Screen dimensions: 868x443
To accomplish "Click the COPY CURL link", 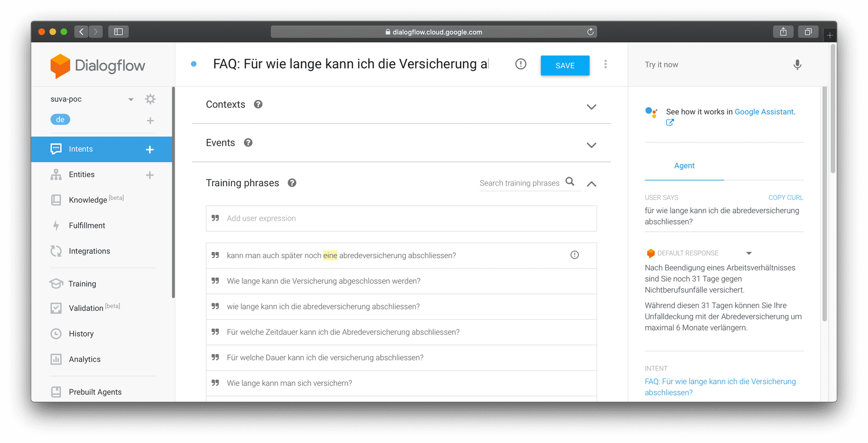I will 785,198.
